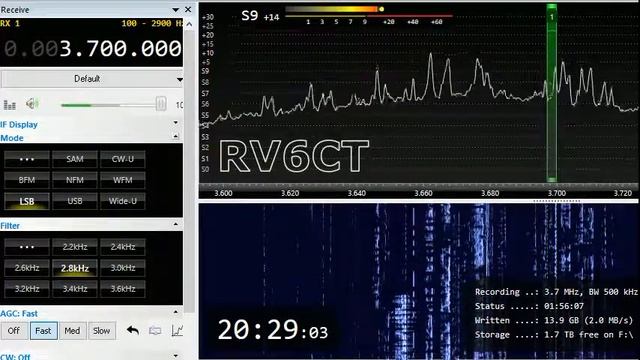The width and height of the screenshot is (640, 360).
Task: Open more modes with the ... button
Action: point(27,159)
